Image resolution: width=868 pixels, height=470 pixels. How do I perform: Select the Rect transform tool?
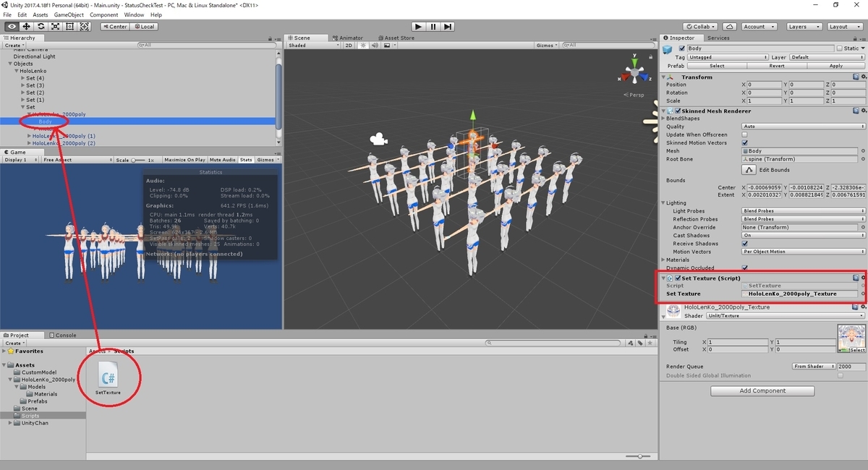click(x=69, y=26)
